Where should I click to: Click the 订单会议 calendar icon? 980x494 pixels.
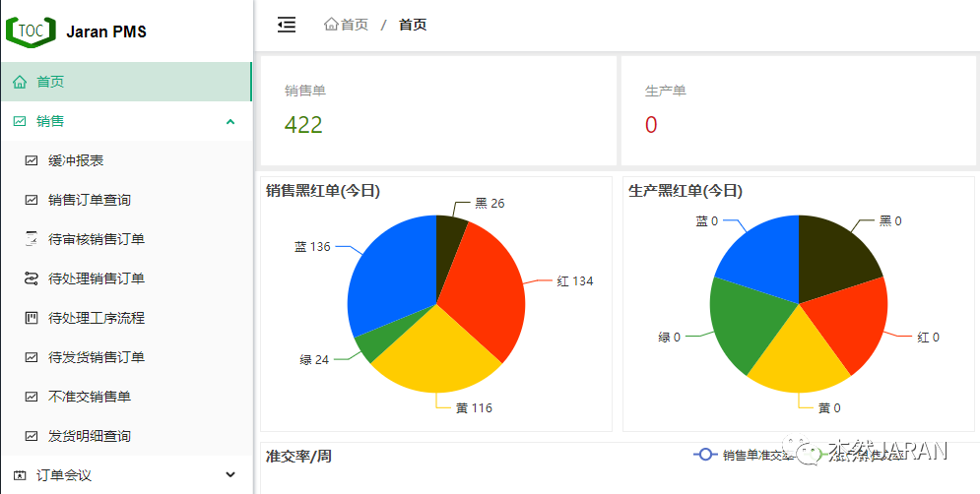tap(20, 475)
